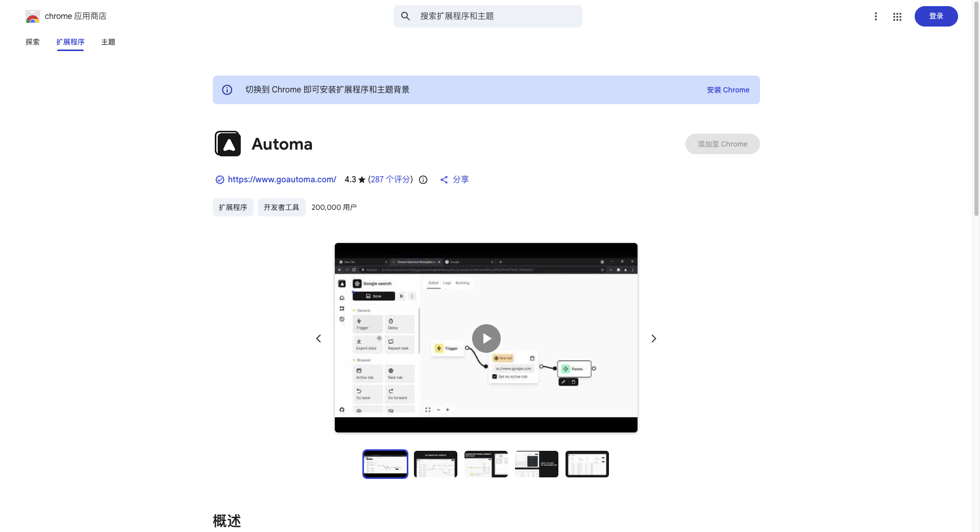Screen dimensions: 980x532
Task: Switch to the 扩展程序 tab
Action: 70,42
